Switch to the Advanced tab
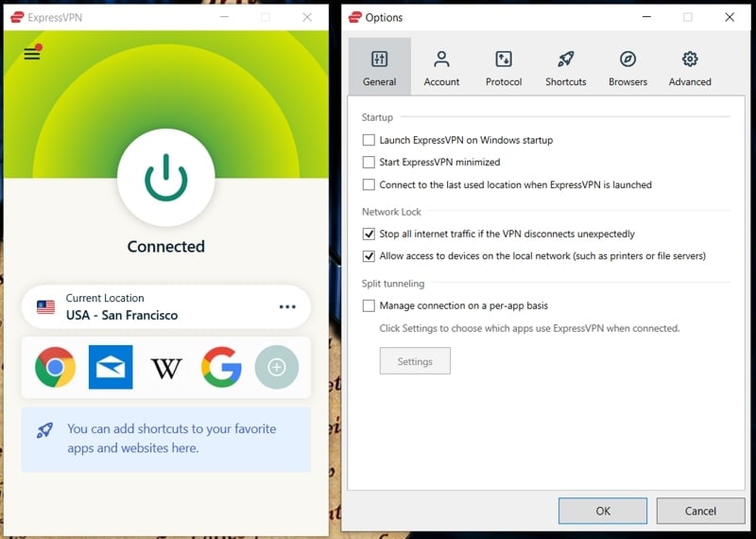The height and width of the screenshot is (539, 756). 690,66
